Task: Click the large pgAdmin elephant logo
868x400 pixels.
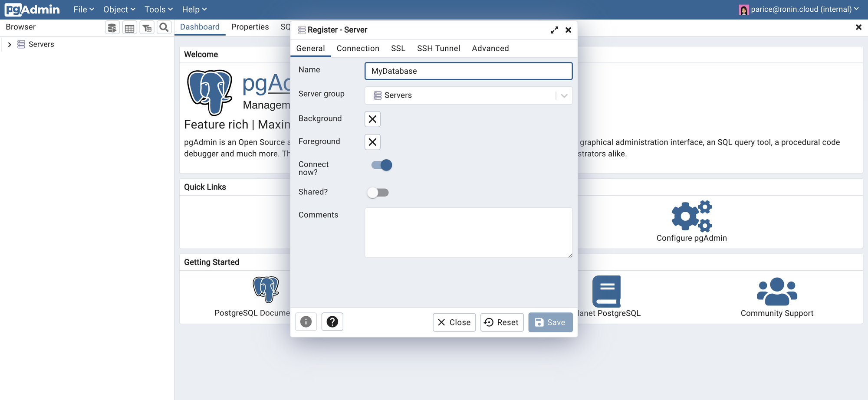Action: click(210, 92)
